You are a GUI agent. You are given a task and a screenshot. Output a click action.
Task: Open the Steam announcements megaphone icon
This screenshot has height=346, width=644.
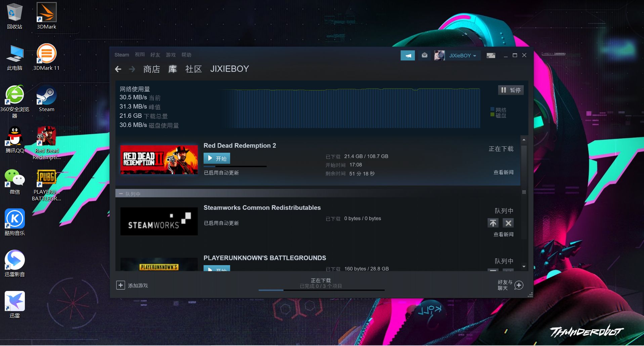pyautogui.click(x=408, y=55)
